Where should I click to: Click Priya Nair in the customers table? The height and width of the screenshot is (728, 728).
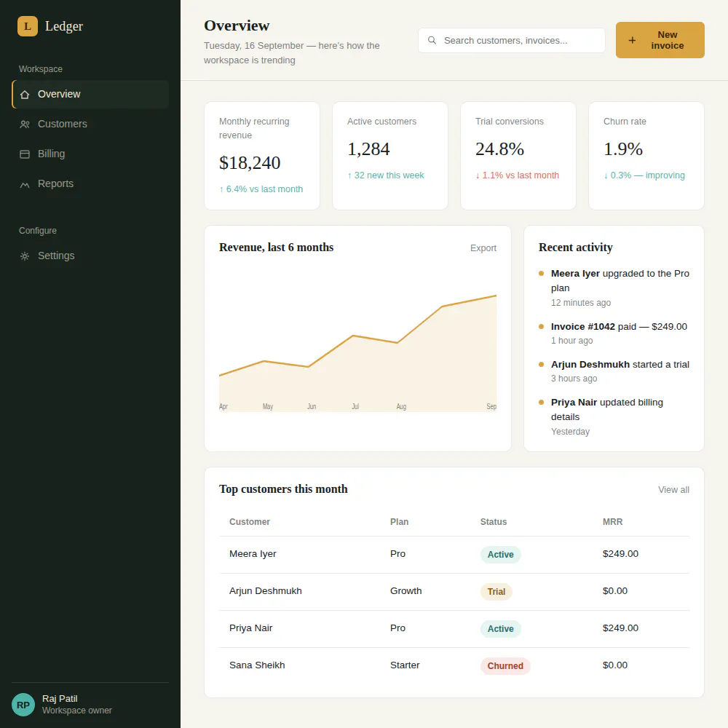250,628
